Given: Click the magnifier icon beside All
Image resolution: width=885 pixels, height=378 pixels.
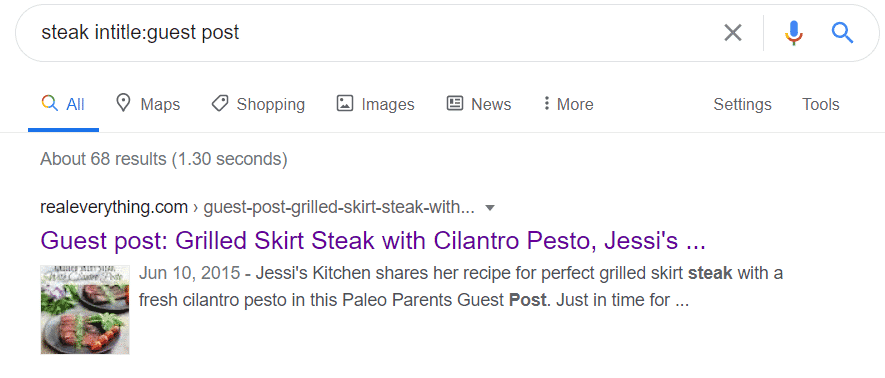Looking at the screenshot, I should [50, 103].
